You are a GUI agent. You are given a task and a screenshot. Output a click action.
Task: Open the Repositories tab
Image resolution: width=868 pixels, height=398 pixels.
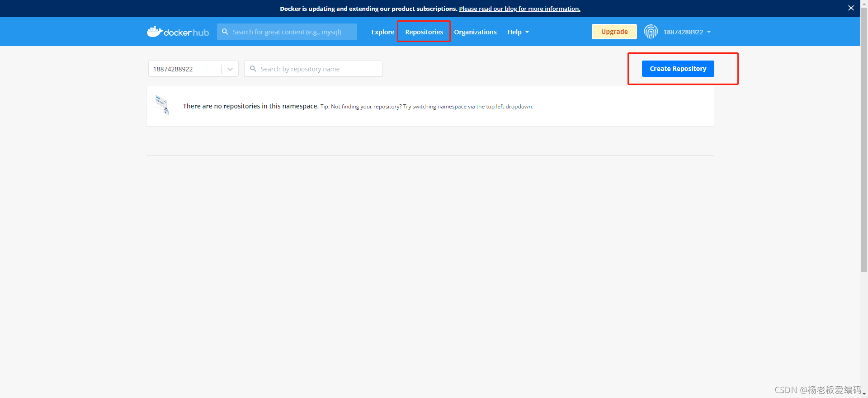pos(424,32)
